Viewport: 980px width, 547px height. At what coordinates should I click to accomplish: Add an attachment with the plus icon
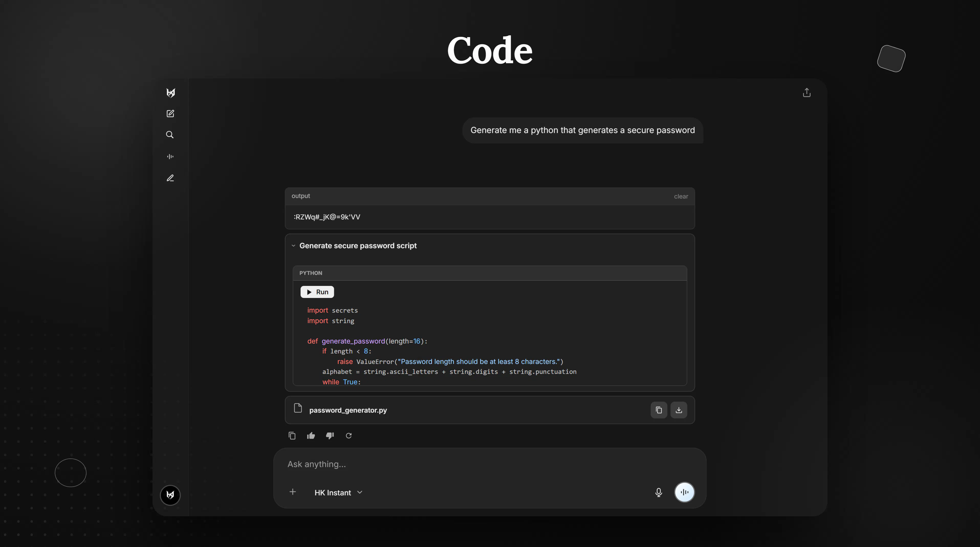tap(292, 492)
